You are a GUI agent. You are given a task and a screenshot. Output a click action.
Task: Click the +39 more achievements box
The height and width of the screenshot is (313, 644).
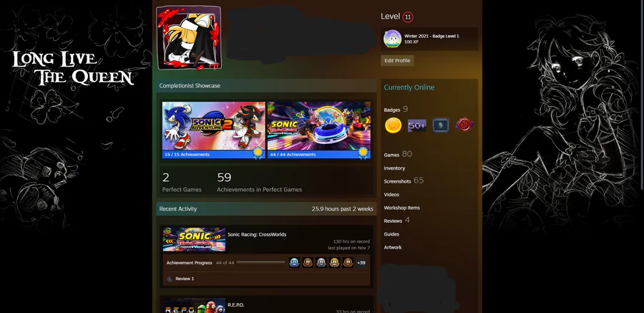(361, 262)
